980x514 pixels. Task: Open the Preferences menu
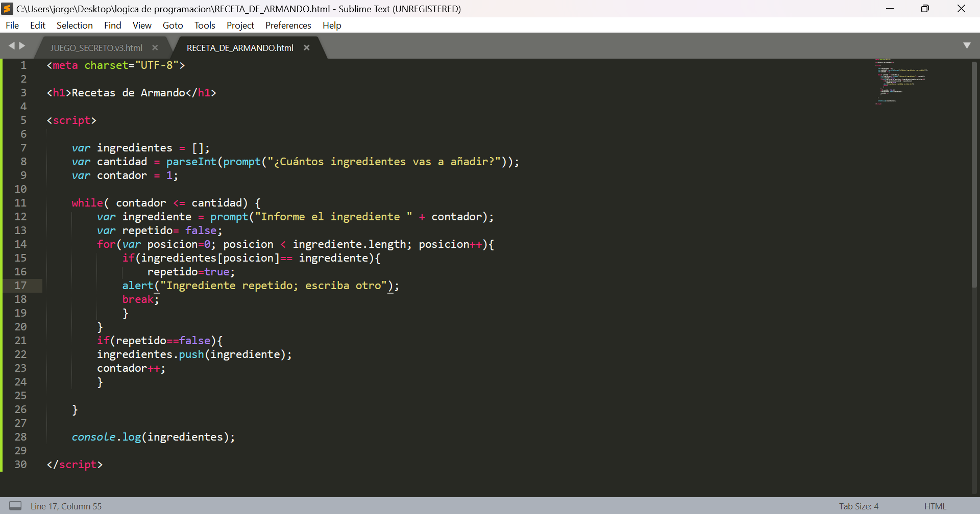tap(288, 25)
